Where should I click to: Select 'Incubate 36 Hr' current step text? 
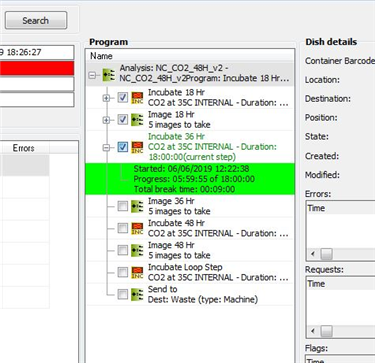(212, 147)
